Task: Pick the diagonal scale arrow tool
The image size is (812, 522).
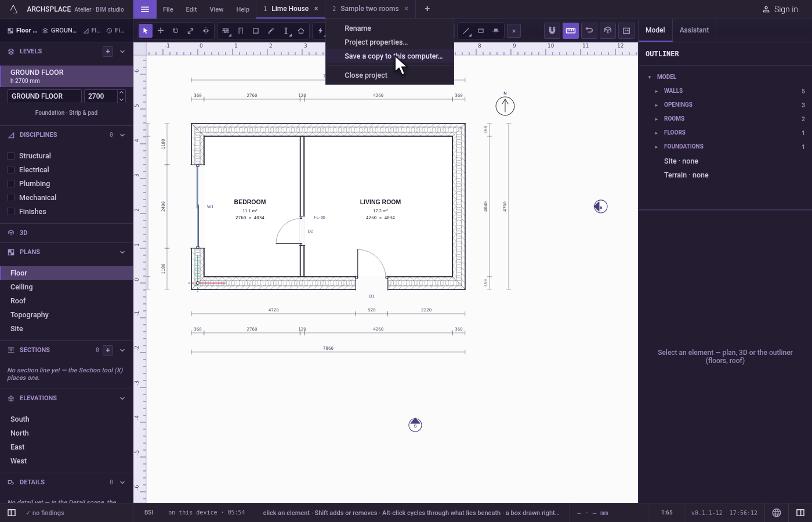Action: (190, 31)
